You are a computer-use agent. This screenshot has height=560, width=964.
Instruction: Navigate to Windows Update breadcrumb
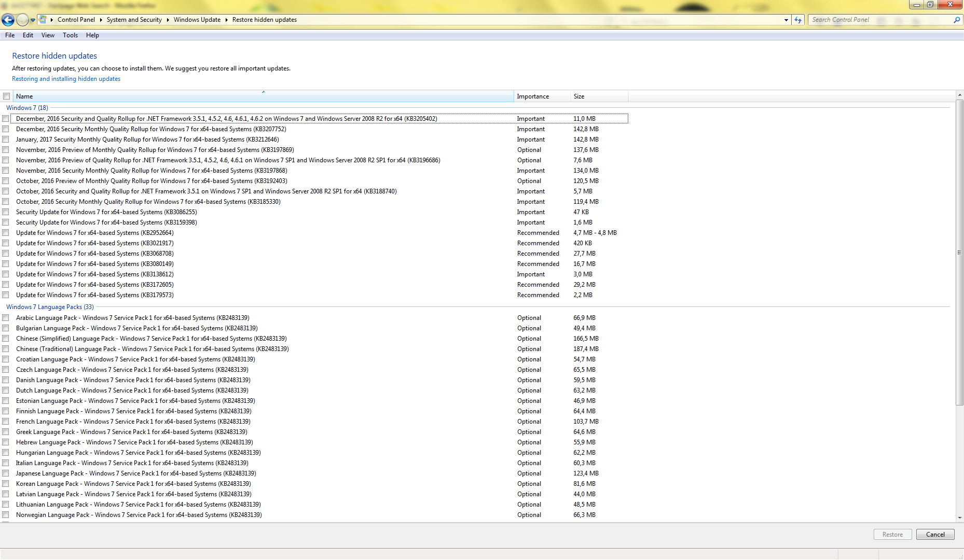[x=197, y=20]
